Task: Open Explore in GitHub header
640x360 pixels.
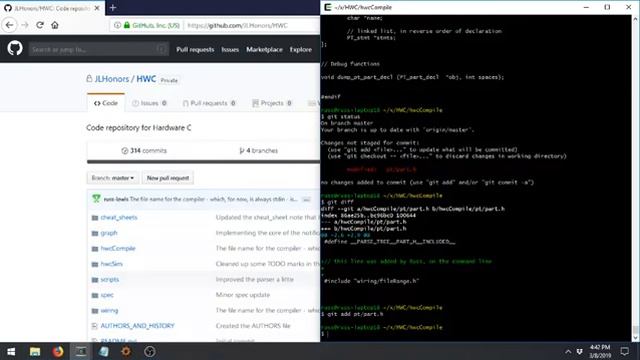Action: (301, 49)
